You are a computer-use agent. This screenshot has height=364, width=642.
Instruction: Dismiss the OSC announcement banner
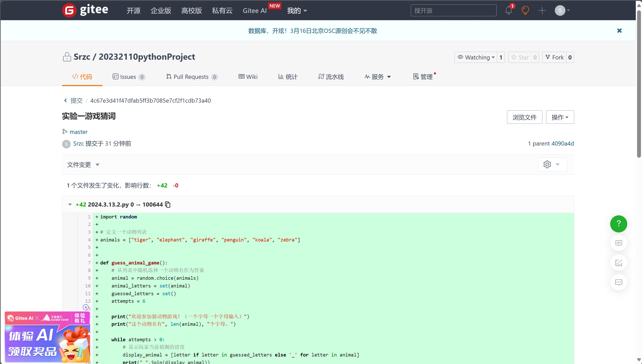[619, 31]
